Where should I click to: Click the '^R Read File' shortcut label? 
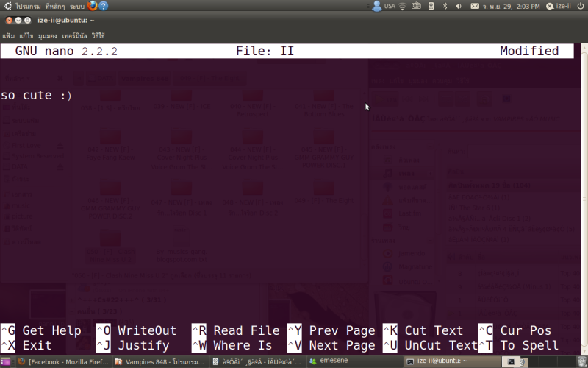click(x=235, y=330)
